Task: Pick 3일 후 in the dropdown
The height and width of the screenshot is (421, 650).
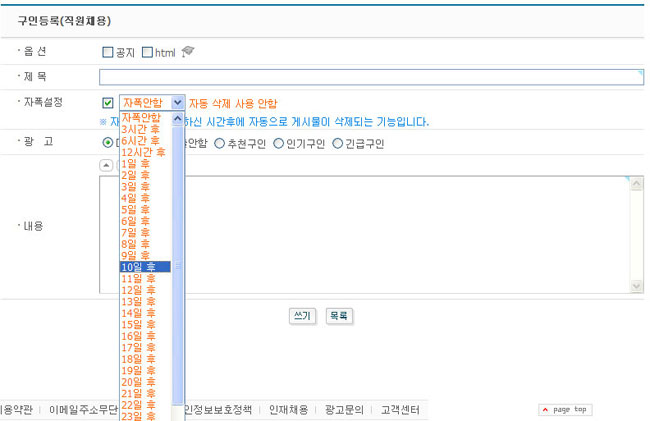Action: [145, 186]
